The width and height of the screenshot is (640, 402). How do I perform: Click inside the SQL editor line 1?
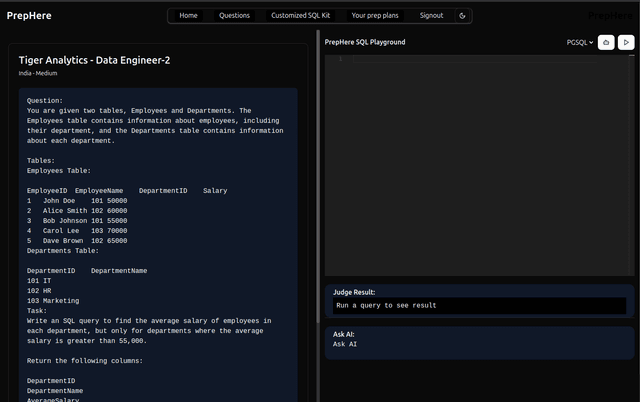(x=476, y=59)
